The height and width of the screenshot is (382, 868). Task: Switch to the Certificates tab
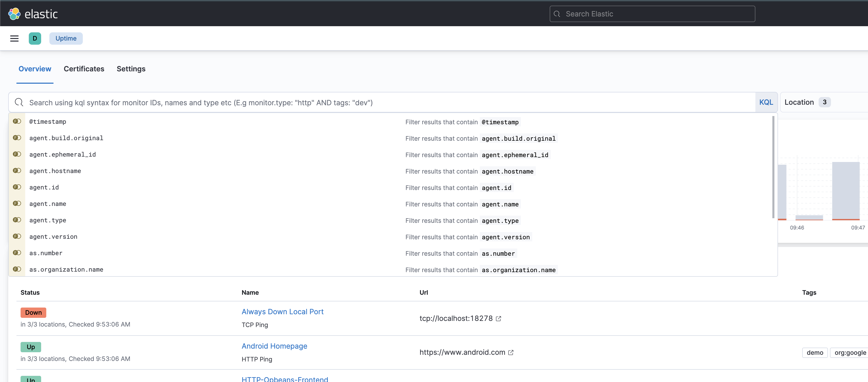point(84,69)
